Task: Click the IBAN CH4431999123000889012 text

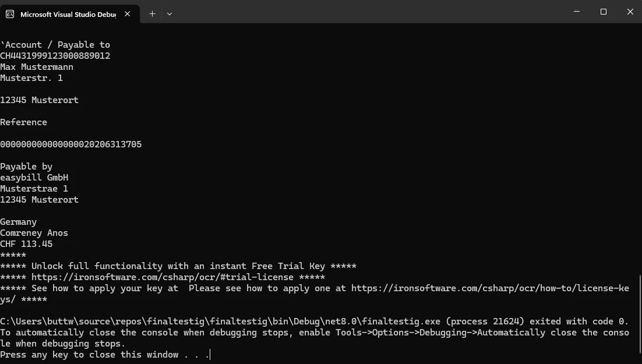Action: pyautogui.click(x=55, y=56)
